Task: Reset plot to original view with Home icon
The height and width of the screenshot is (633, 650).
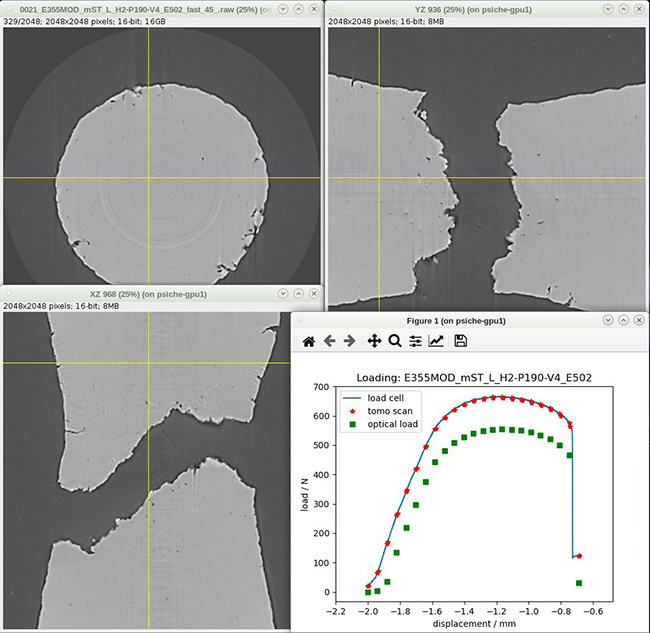Action: tap(309, 341)
